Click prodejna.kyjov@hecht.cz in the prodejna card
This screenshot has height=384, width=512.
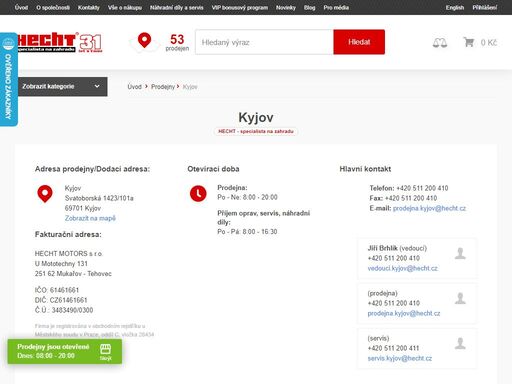pos(404,313)
